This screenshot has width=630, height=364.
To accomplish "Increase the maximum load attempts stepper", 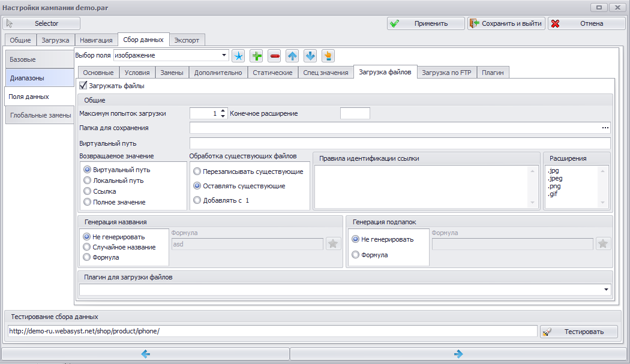I will click(x=223, y=111).
